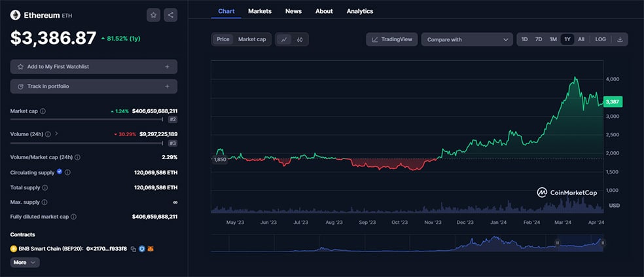The image size is (644, 277).
Task: Click the 2.29% Volume/Market cap value
Action: tap(170, 157)
